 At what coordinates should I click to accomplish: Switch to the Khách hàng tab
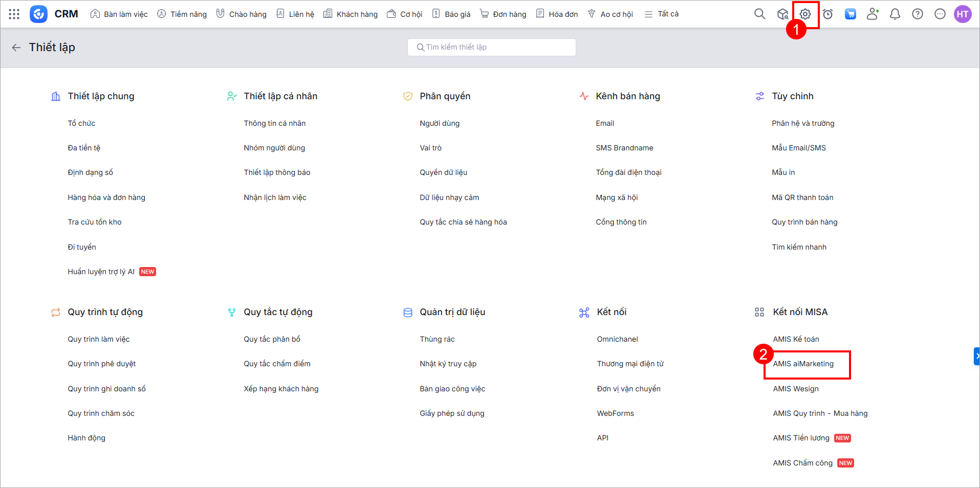coord(351,14)
